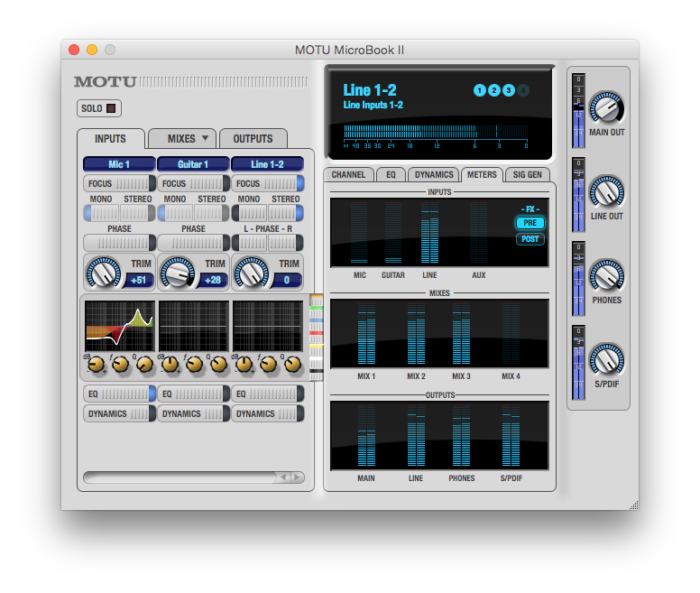Select mix indicator circle 2
Screen dimensions: 700x593
[x=493, y=90]
